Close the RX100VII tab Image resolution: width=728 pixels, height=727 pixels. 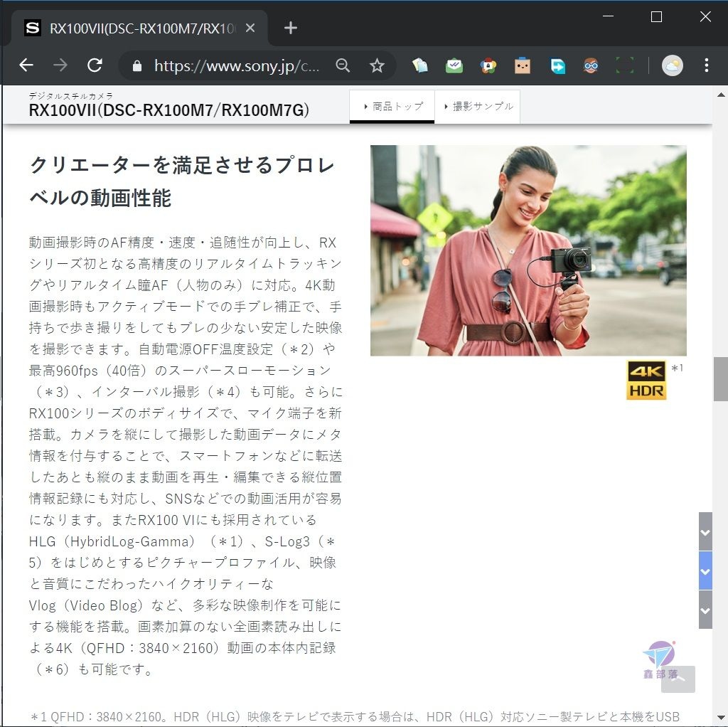coord(250,28)
